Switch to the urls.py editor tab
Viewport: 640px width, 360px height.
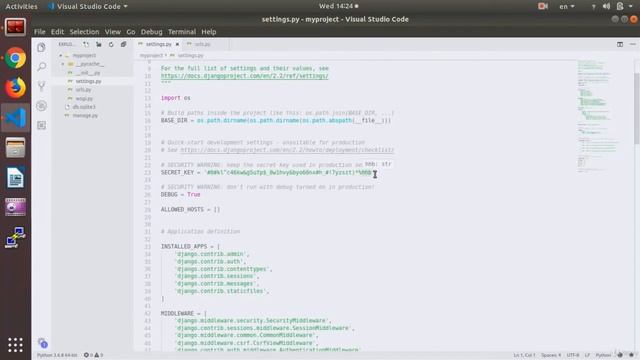click(x=202, y=44)
